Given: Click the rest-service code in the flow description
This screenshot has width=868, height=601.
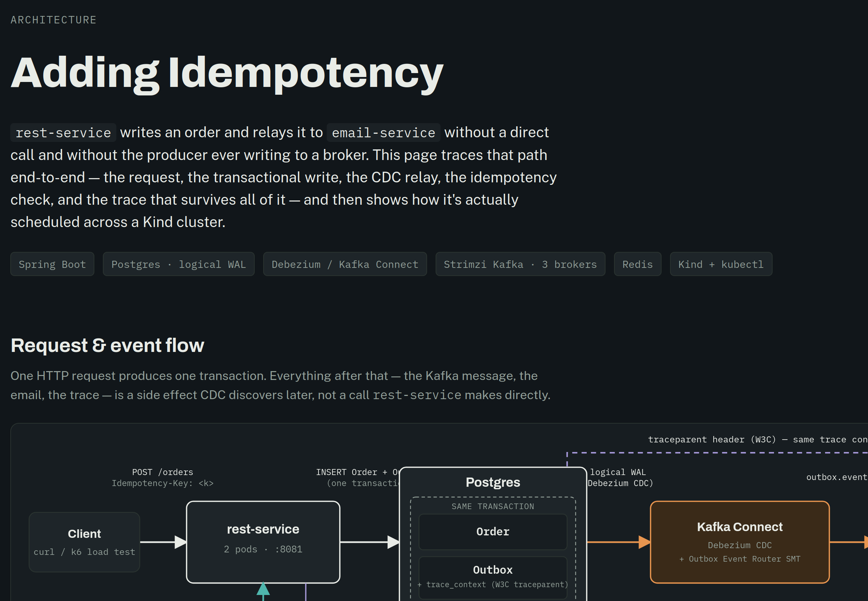Looking at the screenshot, I should (x=417, y=395).
